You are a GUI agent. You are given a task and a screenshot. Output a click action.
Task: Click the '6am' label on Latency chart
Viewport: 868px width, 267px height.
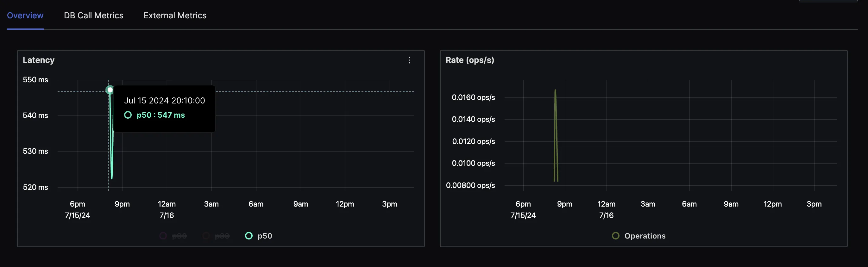point(256,204)
